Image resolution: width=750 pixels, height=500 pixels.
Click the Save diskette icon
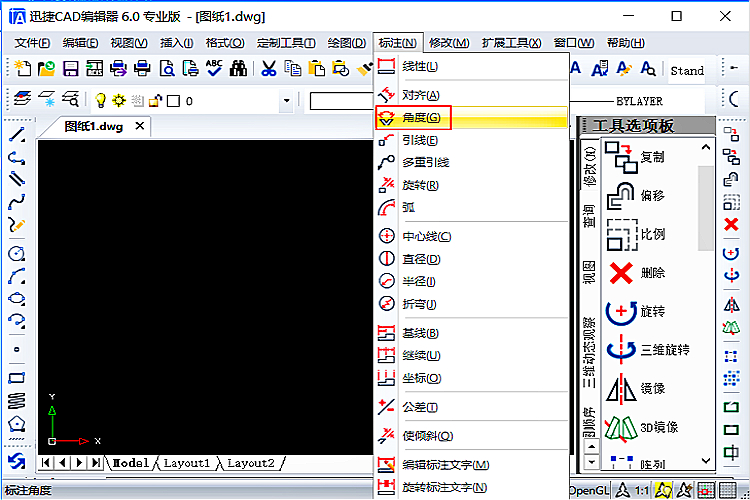point(70,68)
